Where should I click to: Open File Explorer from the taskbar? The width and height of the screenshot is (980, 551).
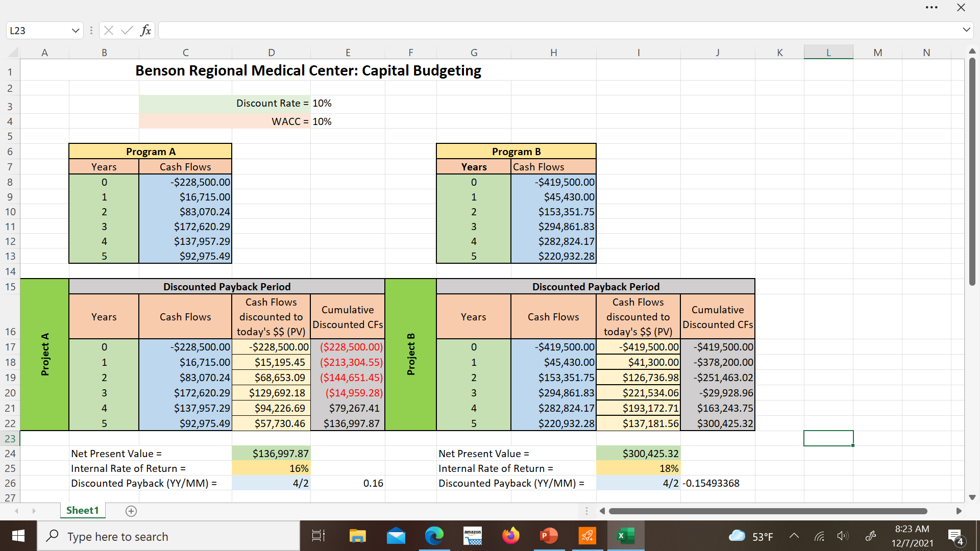point(357,536)
